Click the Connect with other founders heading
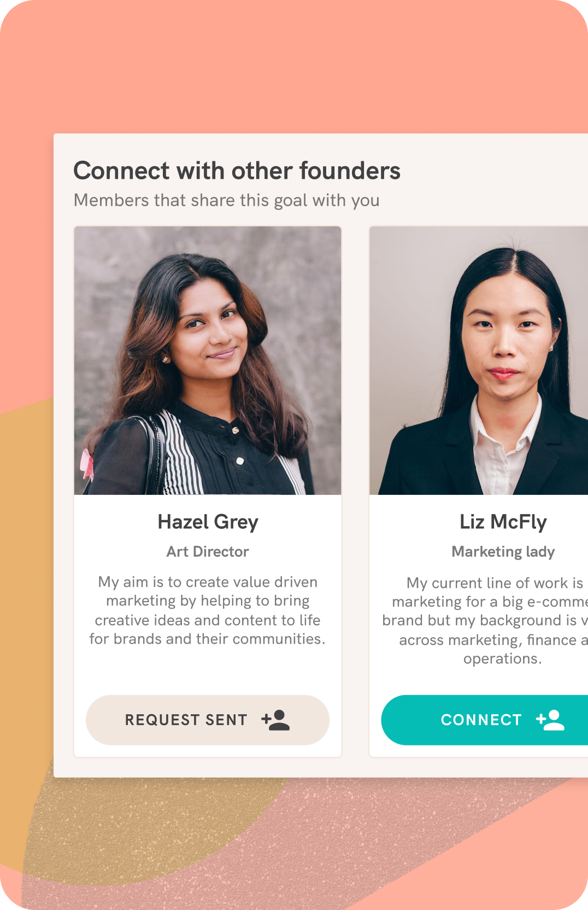This screenshot has height=910, width=588. (x=237, y=171)
